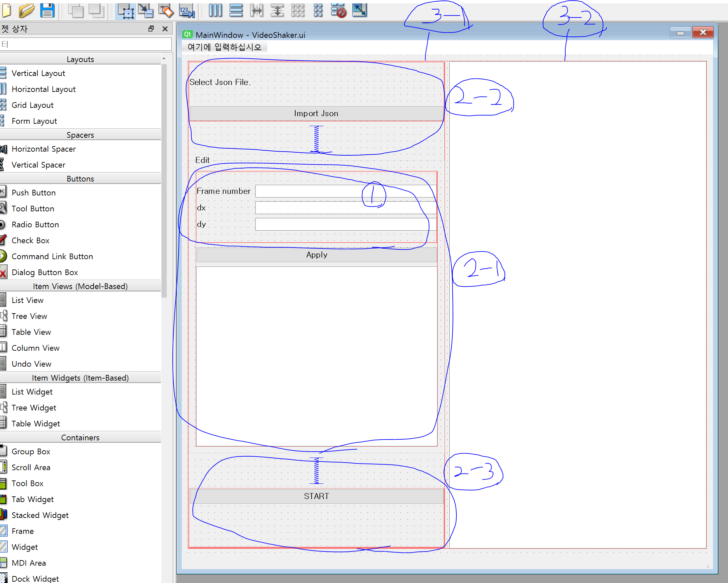Collapse the Layouts category header
The image size is (728, 583).
[80, 59]
